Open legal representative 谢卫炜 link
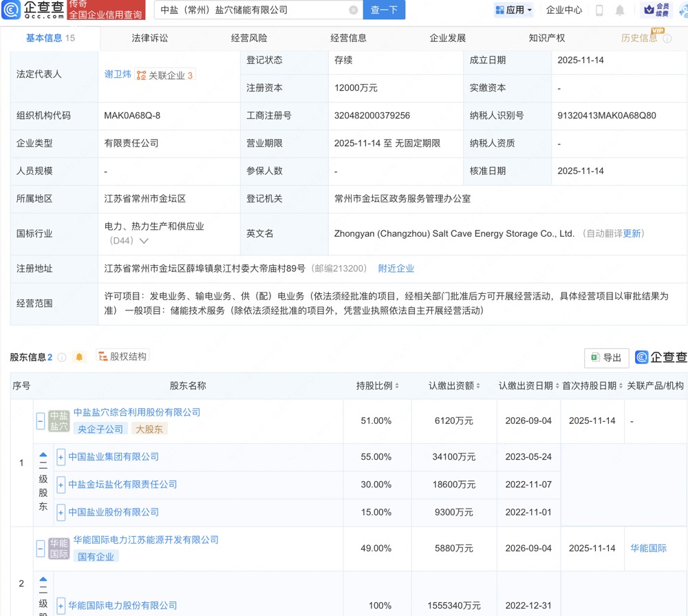Viewport: 688px width, 616px height. (x=118, y=74)
